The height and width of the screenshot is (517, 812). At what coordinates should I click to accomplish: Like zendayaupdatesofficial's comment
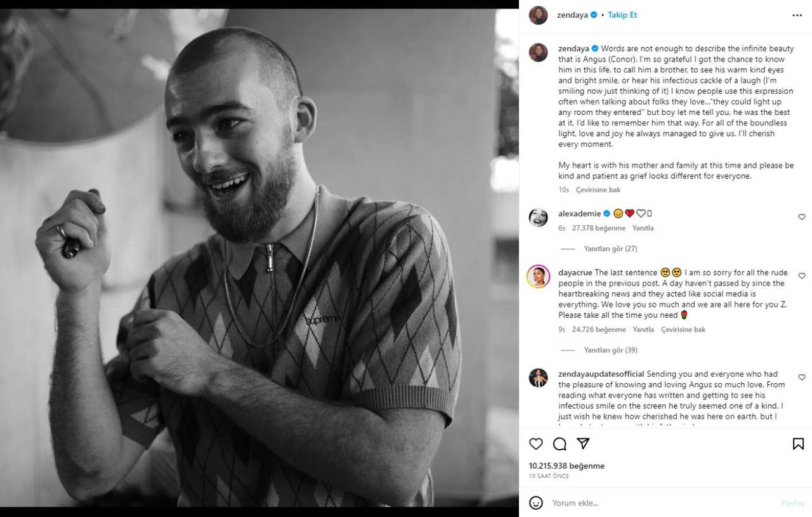[x=802, y=377]
